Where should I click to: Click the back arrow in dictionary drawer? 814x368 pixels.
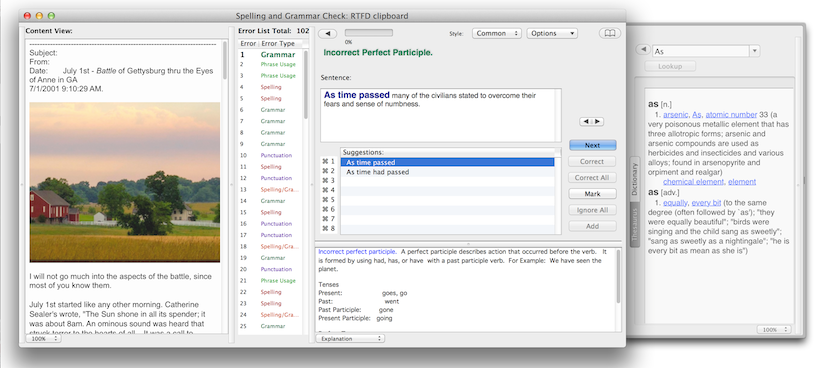click(643, 49)
